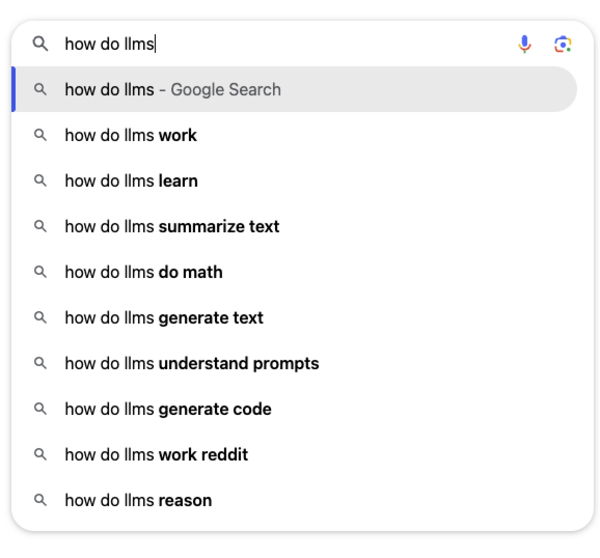Click search icon beside "how do llms work"

[40, 135]
